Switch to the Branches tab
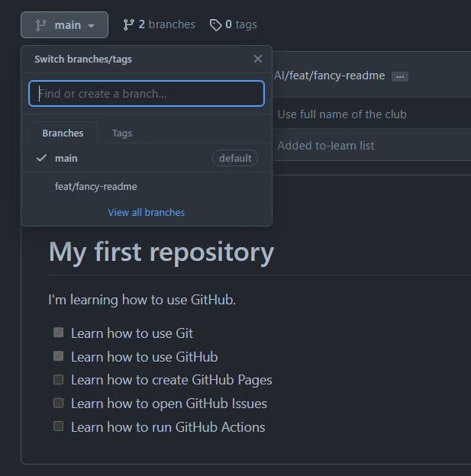The height and width of the screenshot is (476, 471). tap(63, 133)
